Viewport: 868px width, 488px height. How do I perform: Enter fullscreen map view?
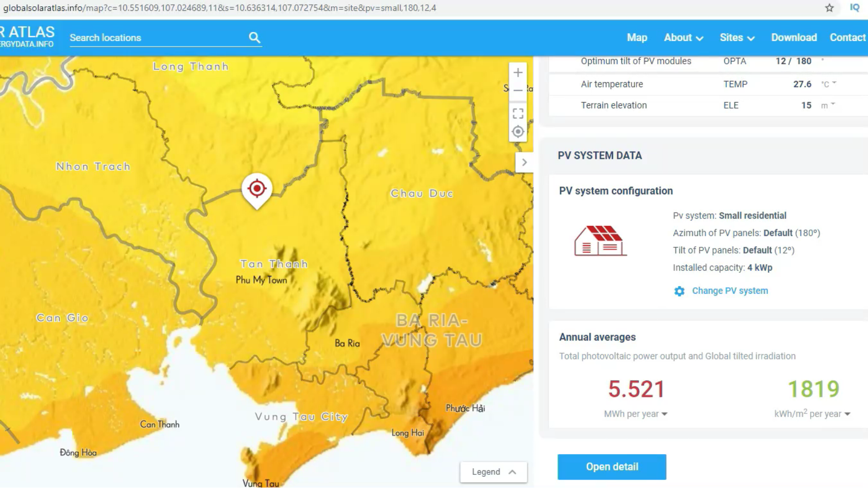(518, 113)
